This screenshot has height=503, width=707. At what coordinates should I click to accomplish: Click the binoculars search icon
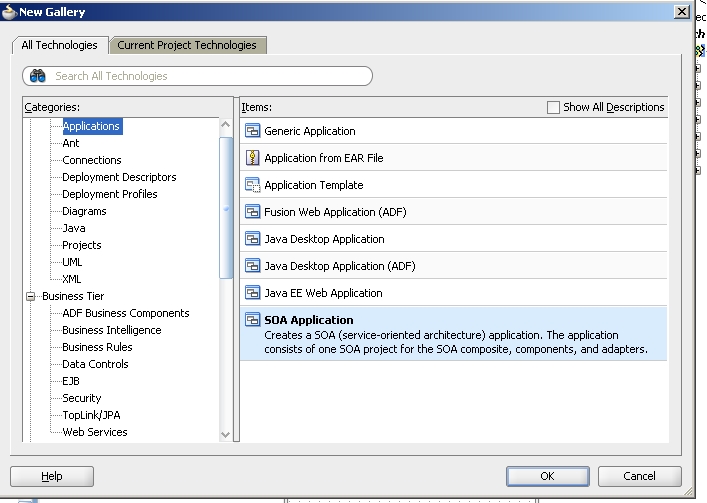click(38, 76)
